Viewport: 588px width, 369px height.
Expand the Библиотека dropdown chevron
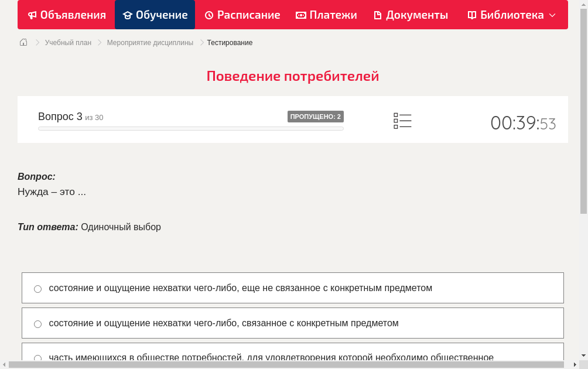552,15
